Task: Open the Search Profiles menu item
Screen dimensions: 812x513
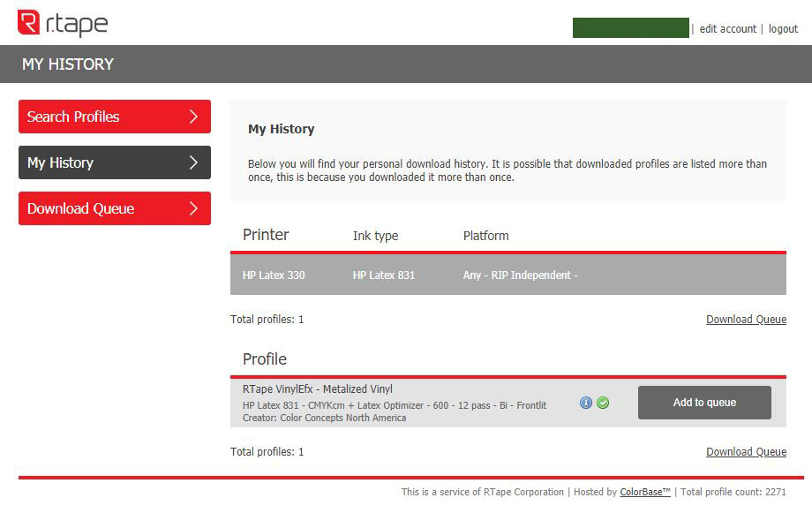Action: 115,117
